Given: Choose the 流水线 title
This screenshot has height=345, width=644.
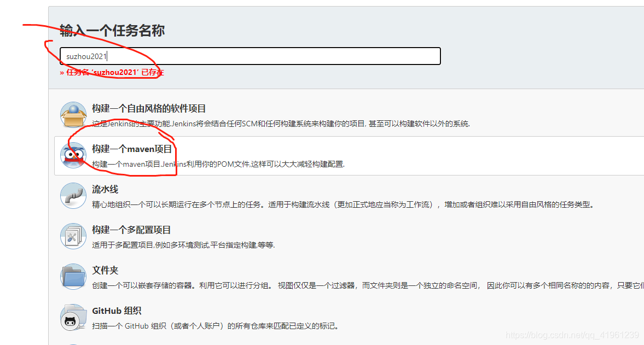Looking at the screenshot, I should 105,189.
